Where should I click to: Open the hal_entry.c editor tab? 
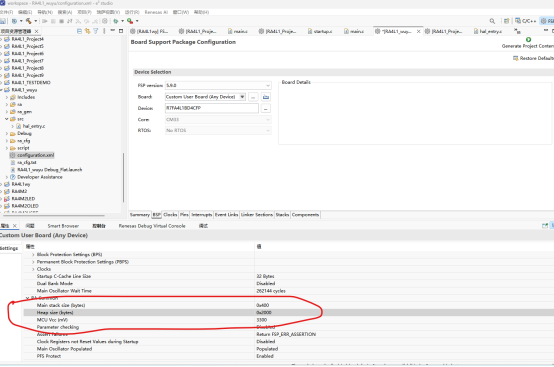(487, 31)
